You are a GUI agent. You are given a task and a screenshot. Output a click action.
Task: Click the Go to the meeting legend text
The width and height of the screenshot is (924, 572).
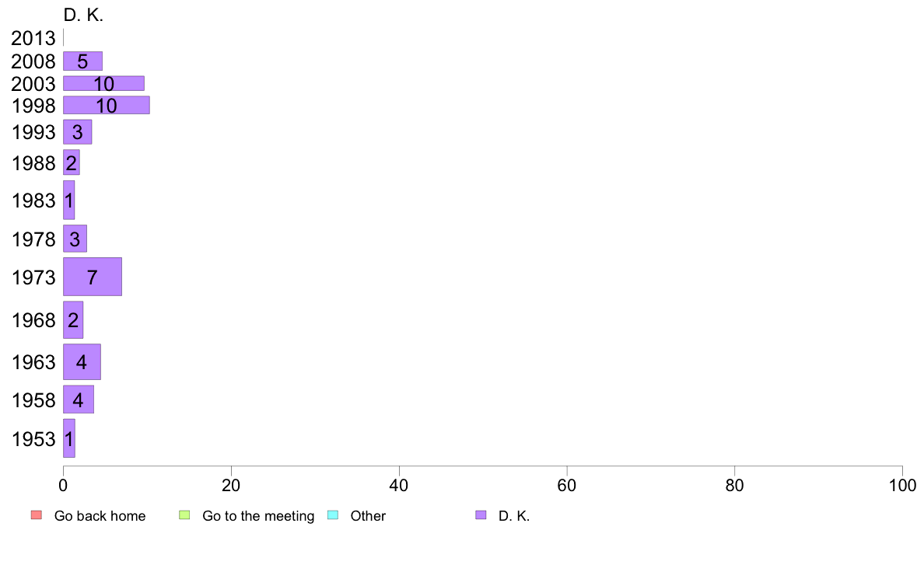coord(258,516)
